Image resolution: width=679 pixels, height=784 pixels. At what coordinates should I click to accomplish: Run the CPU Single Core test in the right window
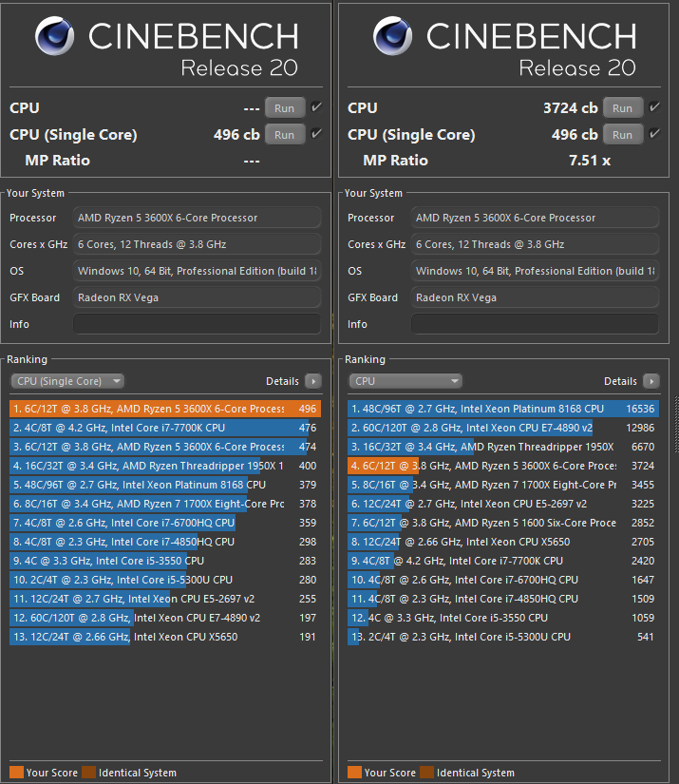[x=622, y=135]
